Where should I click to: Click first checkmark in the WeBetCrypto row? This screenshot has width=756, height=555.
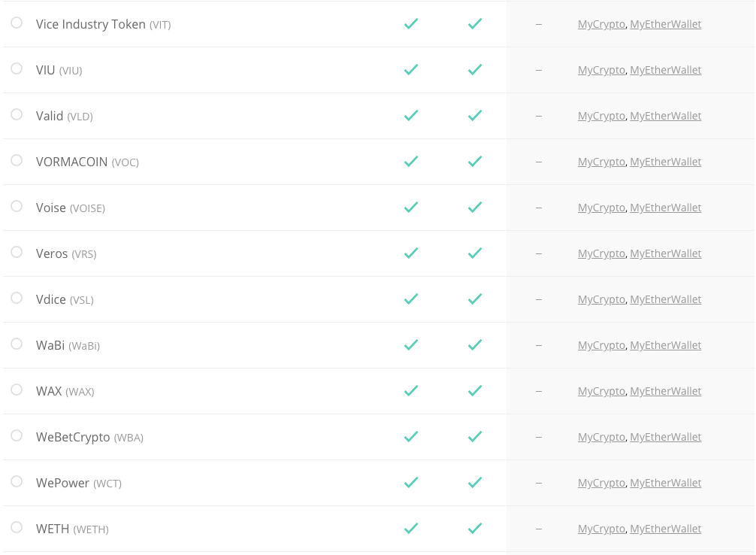(x=411, y=437)
